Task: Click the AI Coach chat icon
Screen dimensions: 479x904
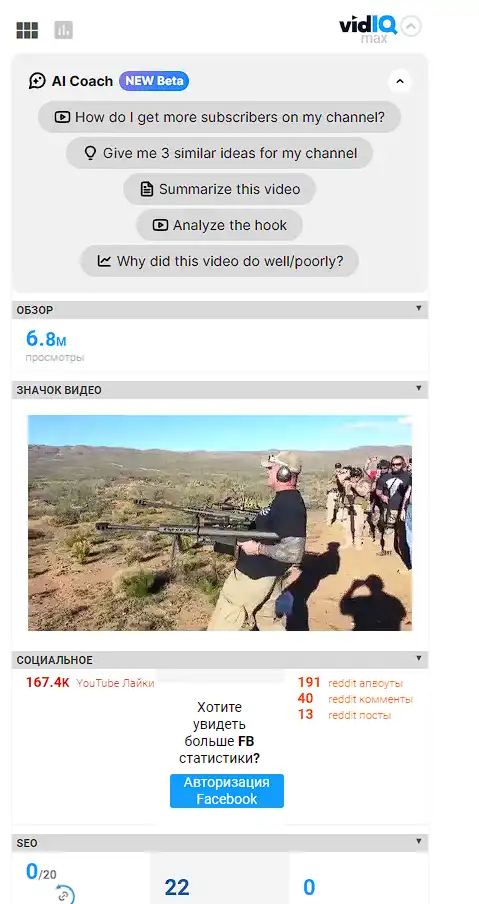Action: (x=37, y=81)
